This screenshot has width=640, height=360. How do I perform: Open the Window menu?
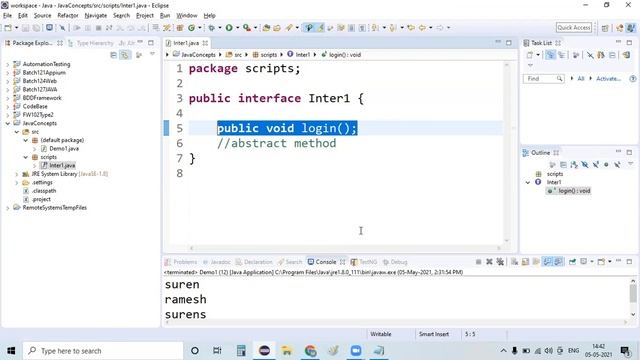point(187,16)
